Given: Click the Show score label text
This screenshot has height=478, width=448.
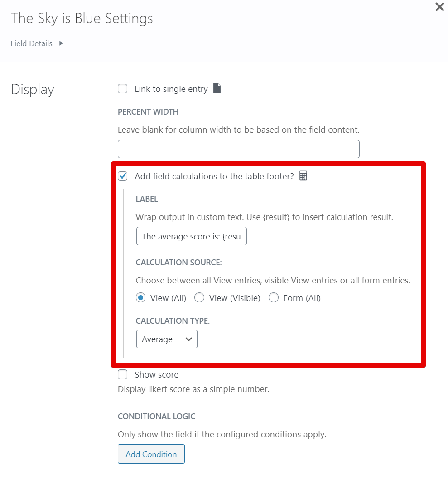Looking at the screenshot, I should [x=156, y=375].
